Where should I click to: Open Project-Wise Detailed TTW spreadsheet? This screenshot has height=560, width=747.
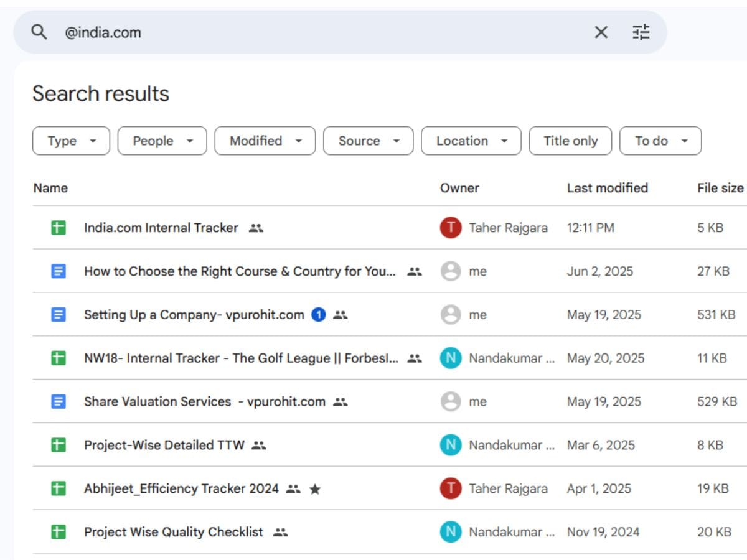pos(164,446)
